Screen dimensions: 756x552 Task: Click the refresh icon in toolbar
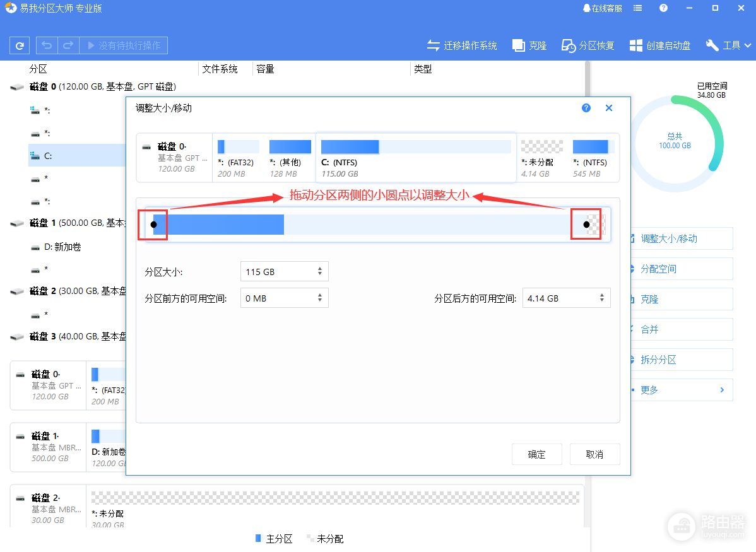click(20, 45)
